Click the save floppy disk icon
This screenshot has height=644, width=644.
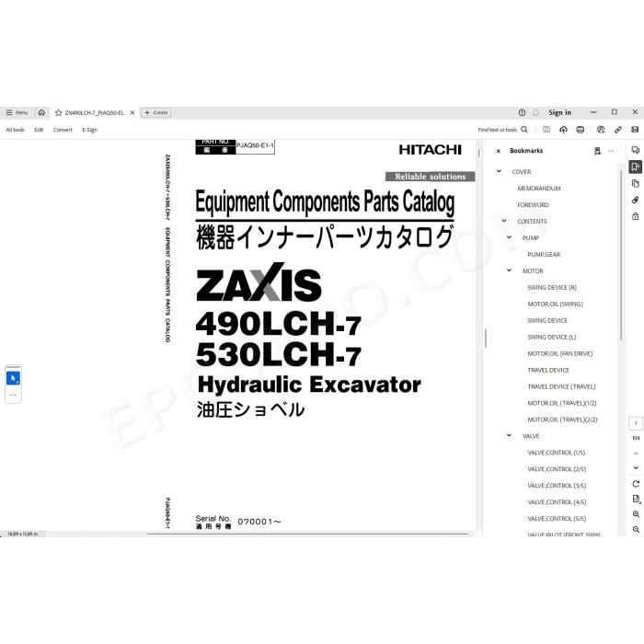pos(546,130)
